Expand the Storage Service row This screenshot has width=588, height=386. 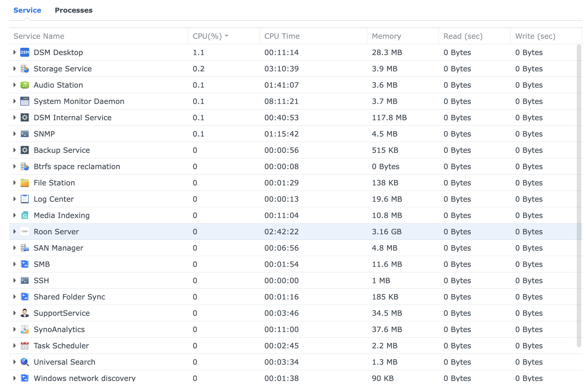(x=15, y=69)
